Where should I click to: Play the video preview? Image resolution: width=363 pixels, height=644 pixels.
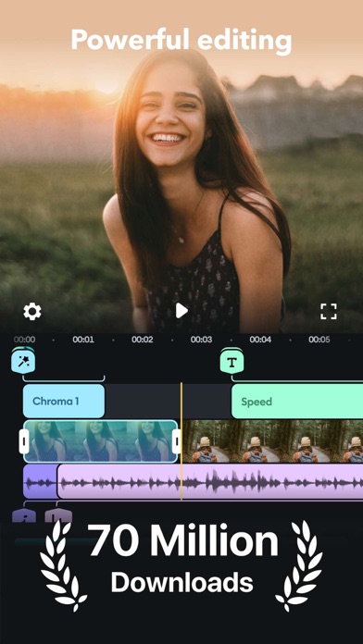(181, 311)
